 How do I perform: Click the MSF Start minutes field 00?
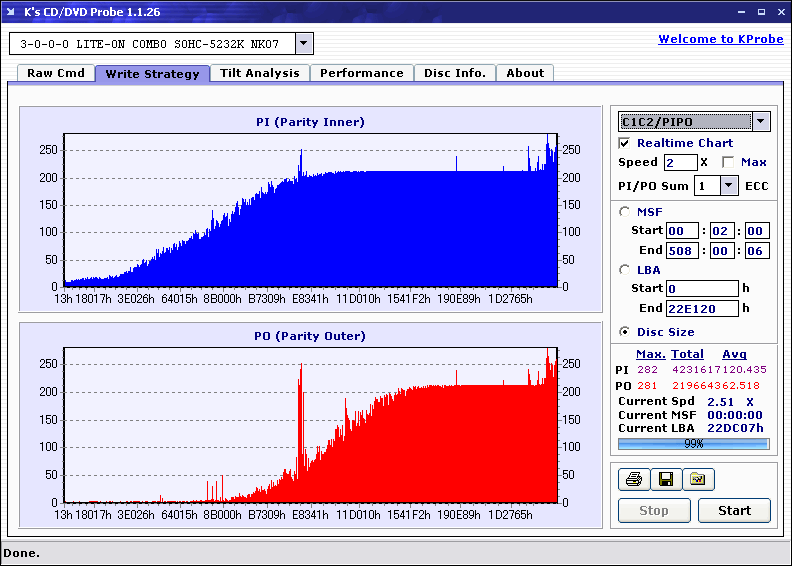(x=682, y=231)
